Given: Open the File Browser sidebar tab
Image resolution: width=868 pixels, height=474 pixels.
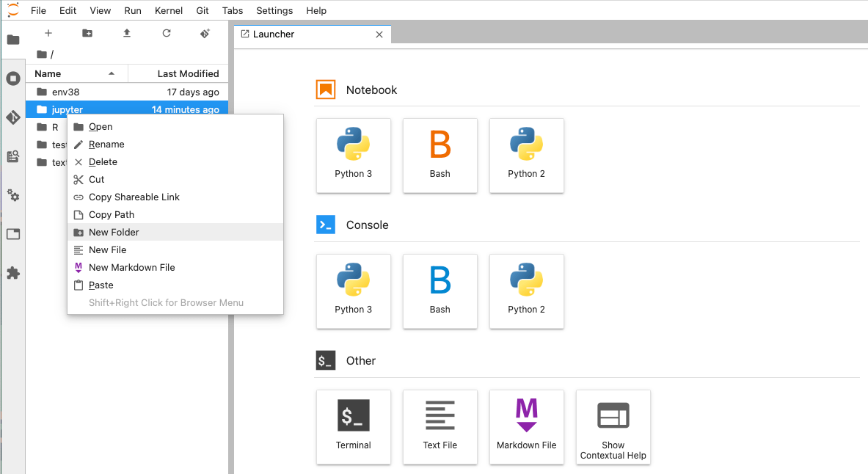Looking at the screenshot, I should [13, 40].
